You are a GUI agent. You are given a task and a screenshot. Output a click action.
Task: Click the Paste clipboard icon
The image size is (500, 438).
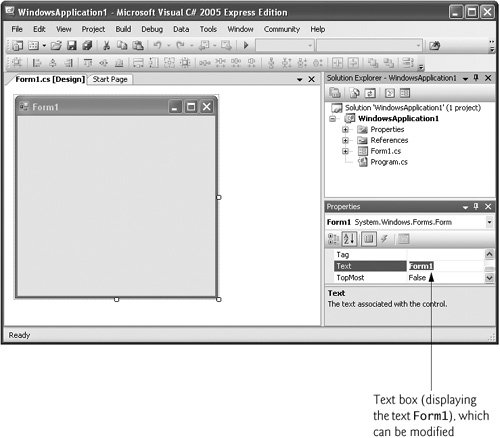(x=138, y=45)
